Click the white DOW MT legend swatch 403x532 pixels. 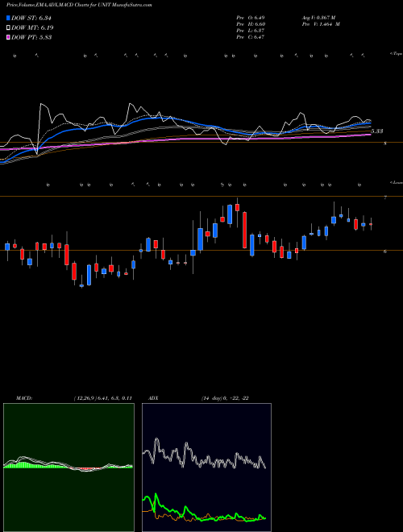tap(8, 27)
